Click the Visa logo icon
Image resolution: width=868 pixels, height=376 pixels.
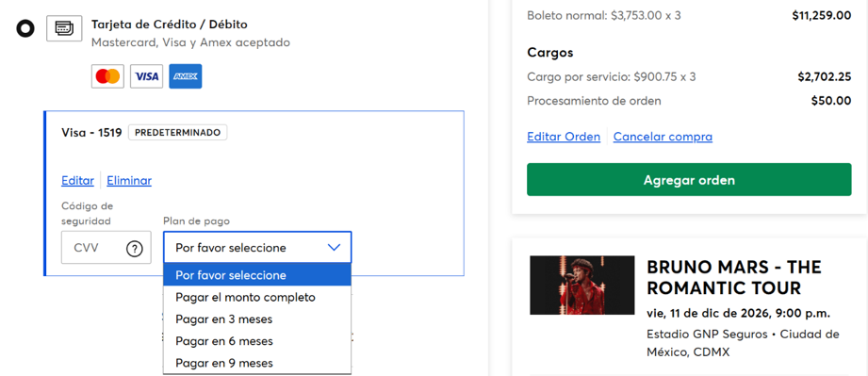(147, 76)
